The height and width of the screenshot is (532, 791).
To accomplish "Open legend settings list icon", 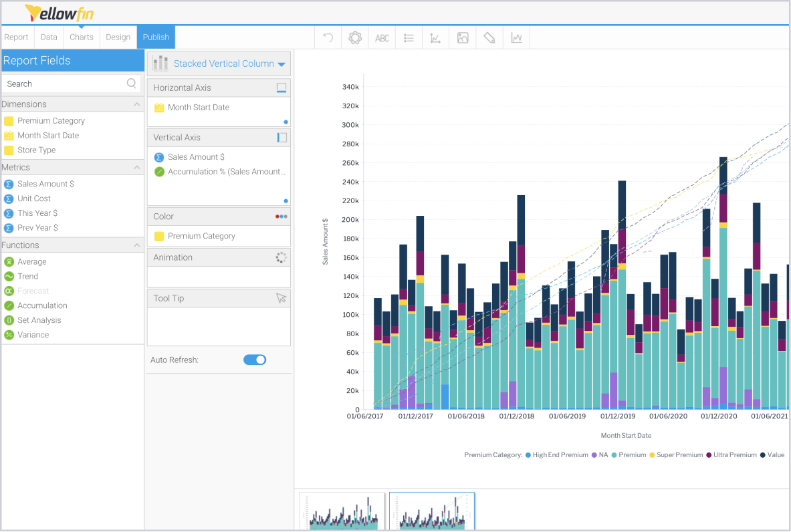I will pyautogui.click(x=409, y=38).
